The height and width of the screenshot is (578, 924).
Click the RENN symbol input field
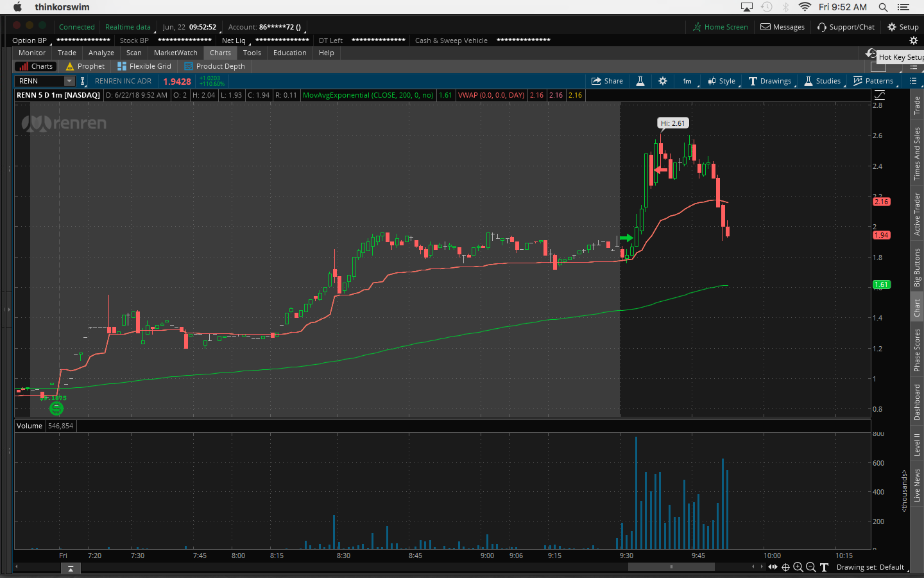pyautogui.click(x=40, y=81)
